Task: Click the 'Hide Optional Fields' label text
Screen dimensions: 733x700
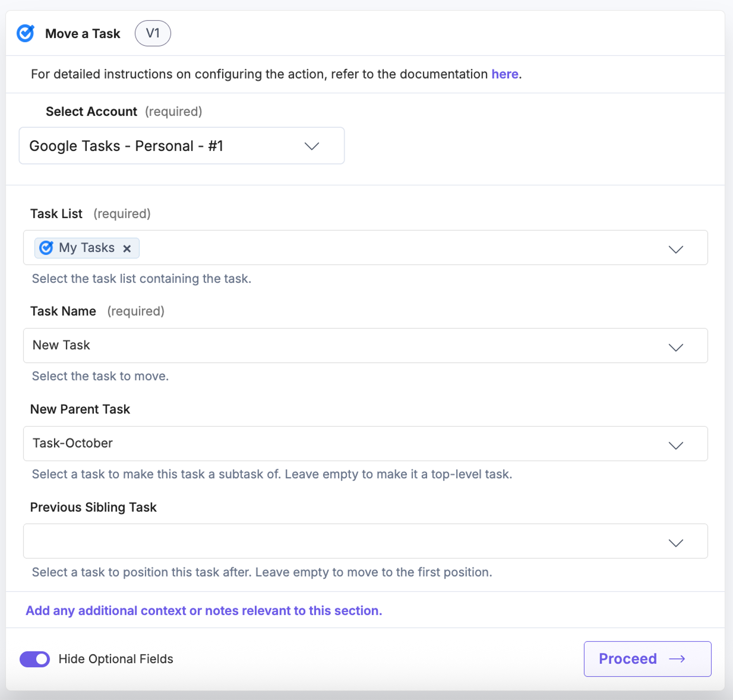Action: click(x=116, y=659)
